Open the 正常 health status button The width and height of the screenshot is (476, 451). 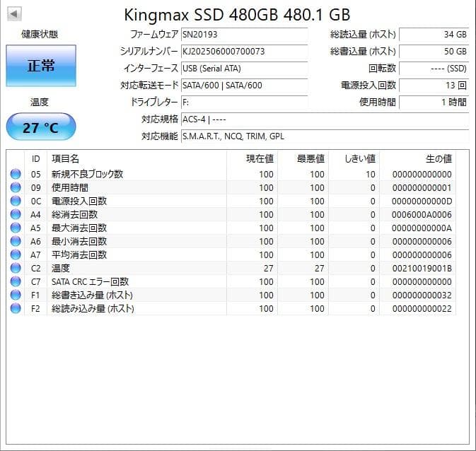point(41,66)
